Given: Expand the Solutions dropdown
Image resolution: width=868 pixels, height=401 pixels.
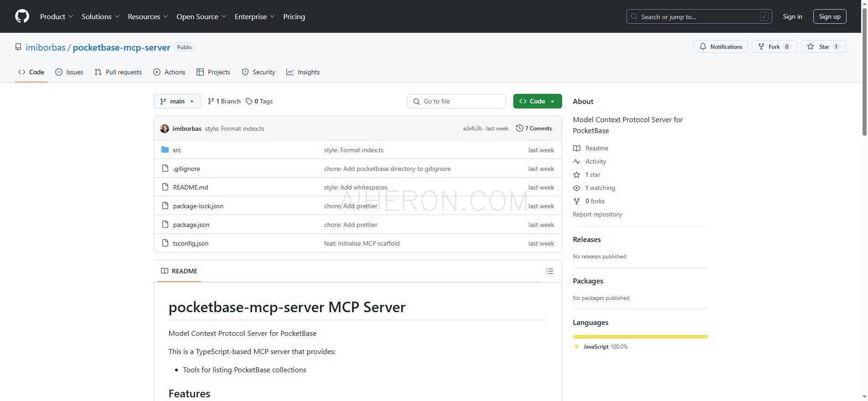Looking at the screenshot, I should [x=100, y=16].
